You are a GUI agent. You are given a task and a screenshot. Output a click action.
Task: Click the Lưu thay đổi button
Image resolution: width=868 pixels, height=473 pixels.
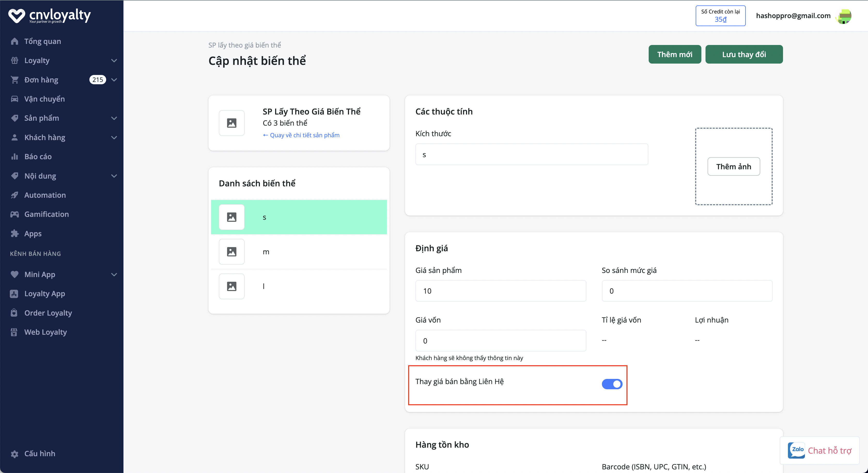[744, 54]
